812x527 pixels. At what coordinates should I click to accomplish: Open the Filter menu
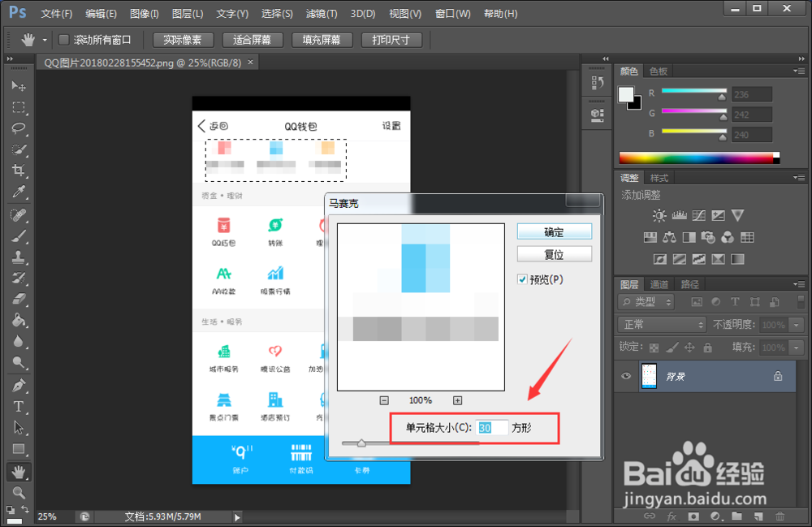click(321, 14)
